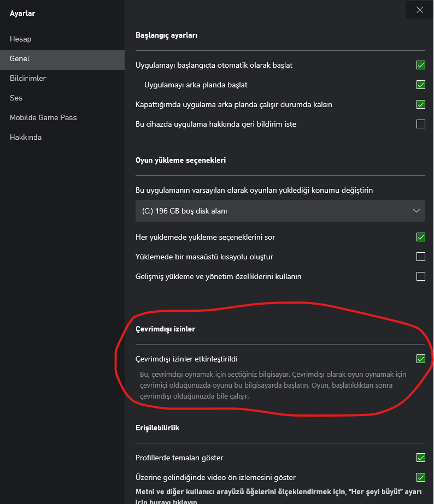Check 'Gelişmiş yükleme ve yönetim özelliklerini kullanın'
Viewport: 434px width, 504px height.
(421, 276)
